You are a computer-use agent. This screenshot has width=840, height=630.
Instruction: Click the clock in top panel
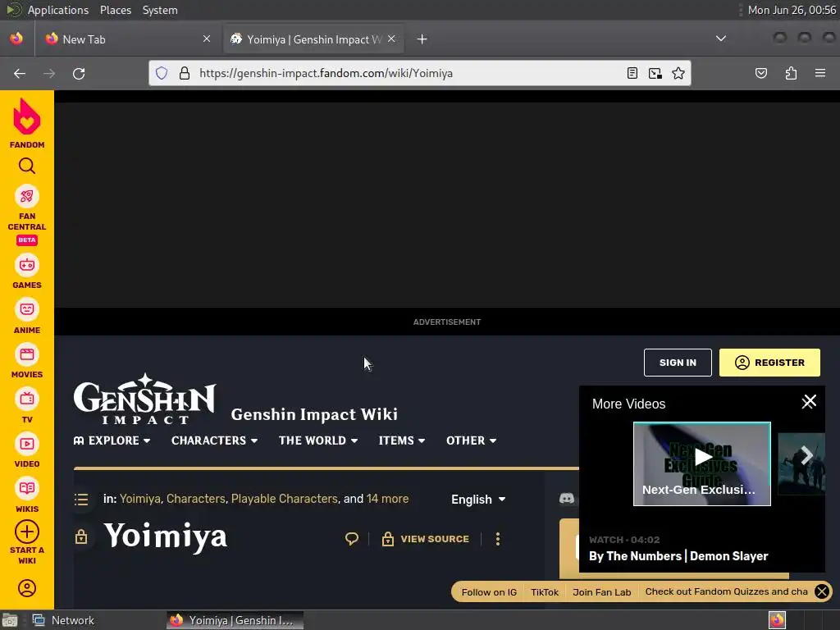click(x=792, y=10)
